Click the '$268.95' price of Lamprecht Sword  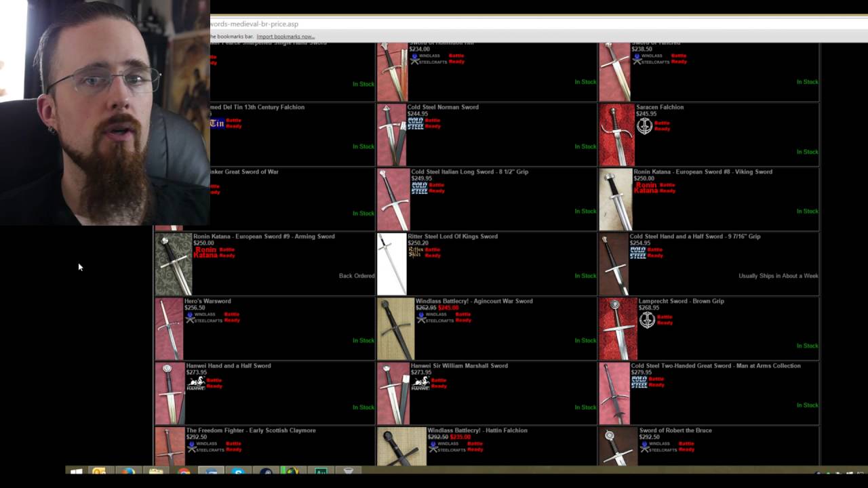coord(649,308)
